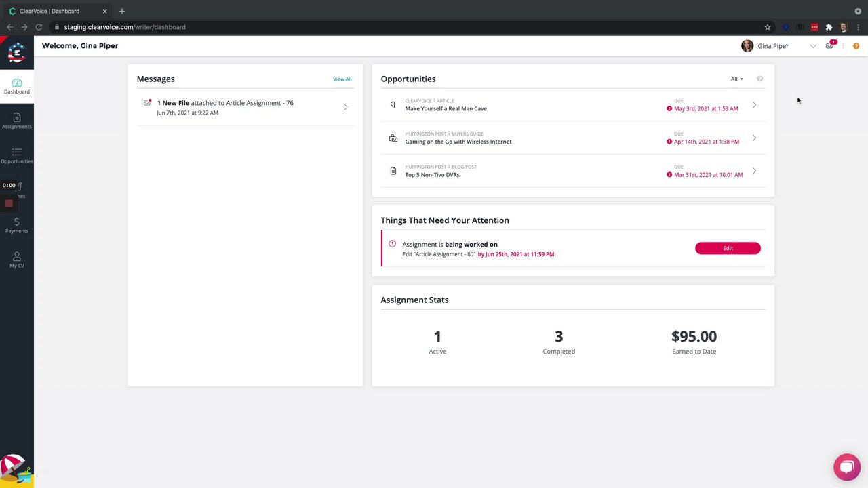This screenshot has height=488, width=868.
Task: Click the buyers guide icon for Gaming on the Go
Action: coord(393,138)
